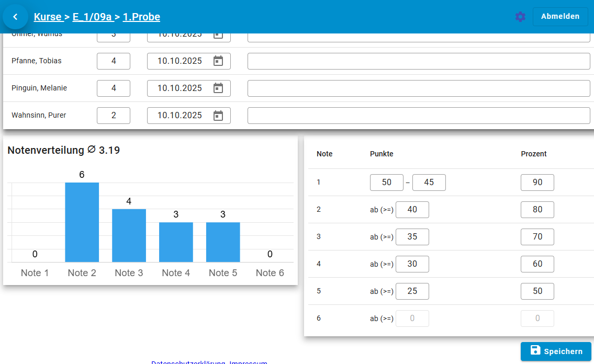Image resolution: width=594 pixels, height=364 pixels.
Task: Select the 1.Probe breadcrumb
Action: (x=141, y=17)
